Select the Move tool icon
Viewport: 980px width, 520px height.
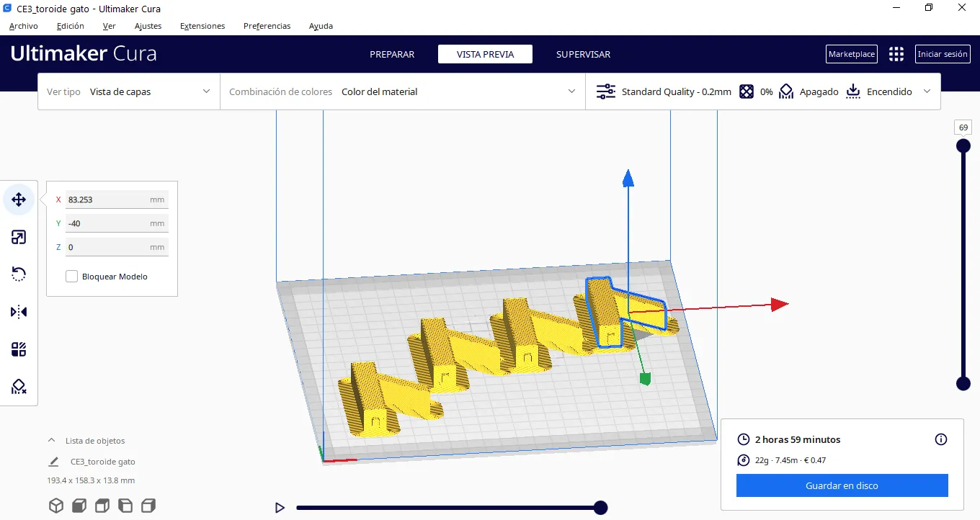tap(19, 200)
